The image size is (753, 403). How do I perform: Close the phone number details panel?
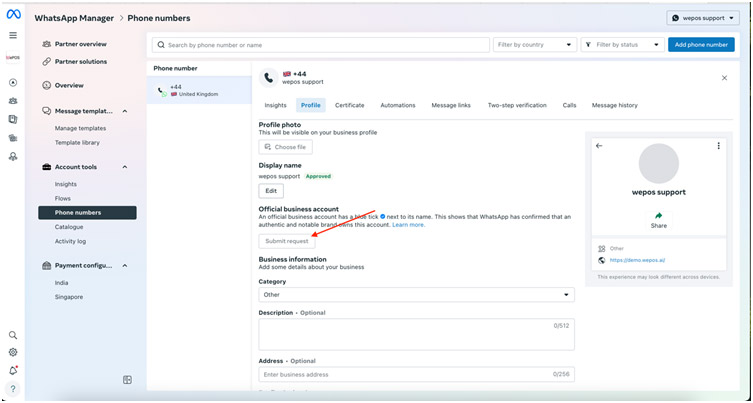[x=724, y=78]
